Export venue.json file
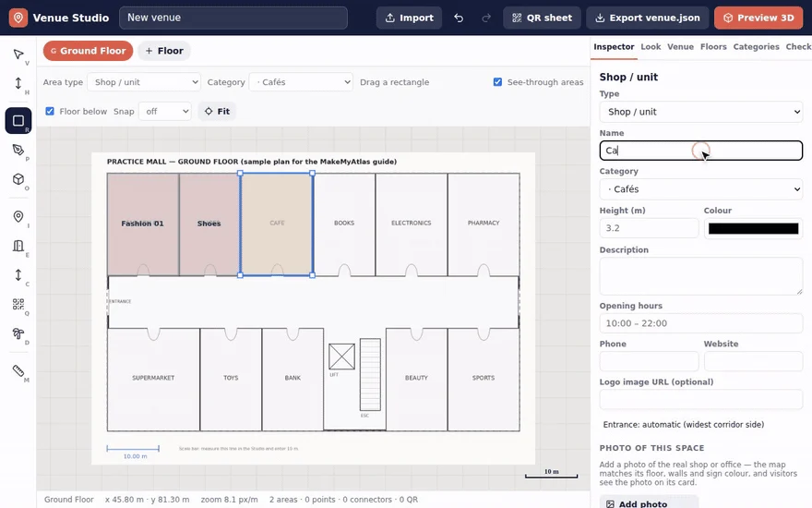This screenshot has width=812, height=508. pos(648,18)
